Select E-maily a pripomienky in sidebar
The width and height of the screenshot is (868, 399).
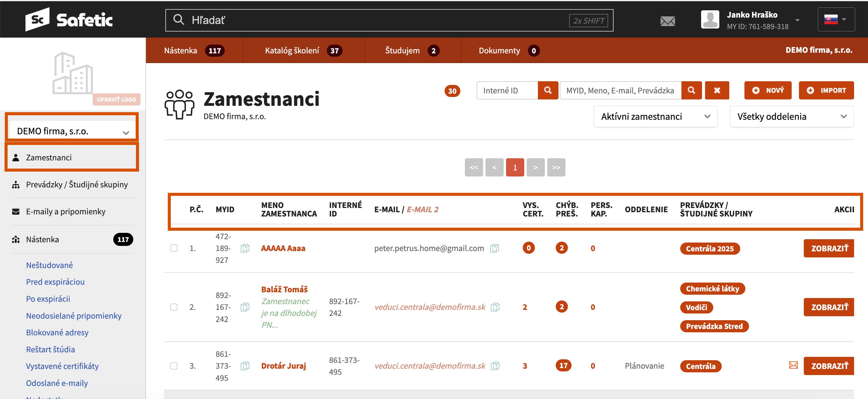point(72,211)
